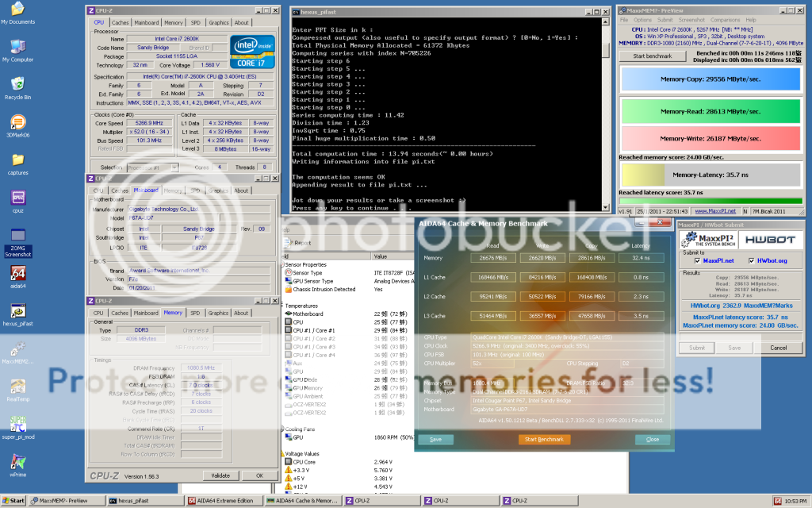
Task: Click the AIDA64 icon in the system tray
Action: tap(777, 501)
